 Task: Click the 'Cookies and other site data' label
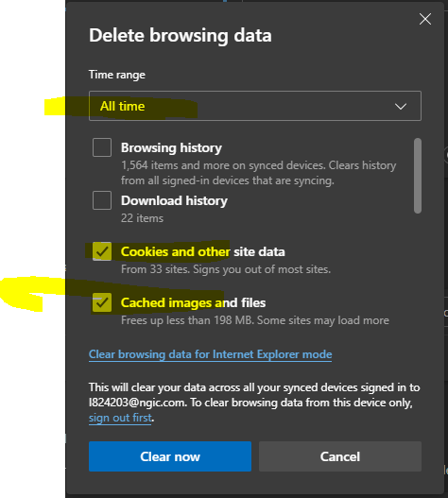point(202,251)
